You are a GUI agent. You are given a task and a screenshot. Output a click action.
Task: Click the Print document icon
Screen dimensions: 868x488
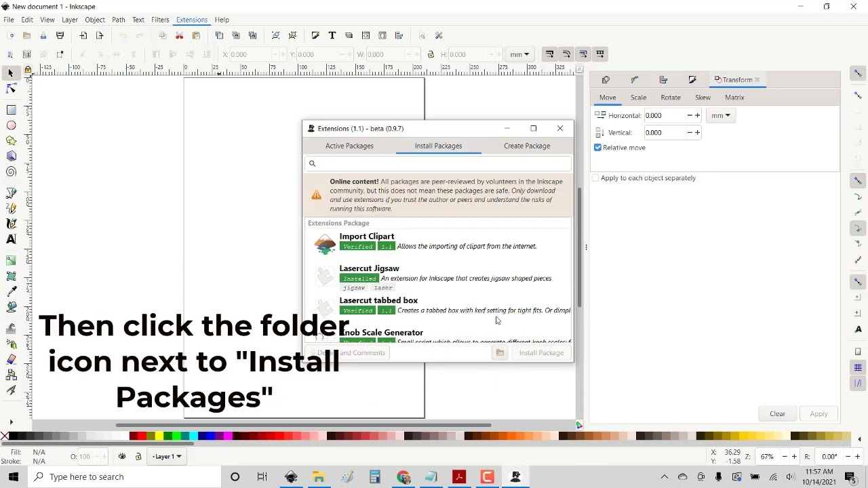point(60,35)
